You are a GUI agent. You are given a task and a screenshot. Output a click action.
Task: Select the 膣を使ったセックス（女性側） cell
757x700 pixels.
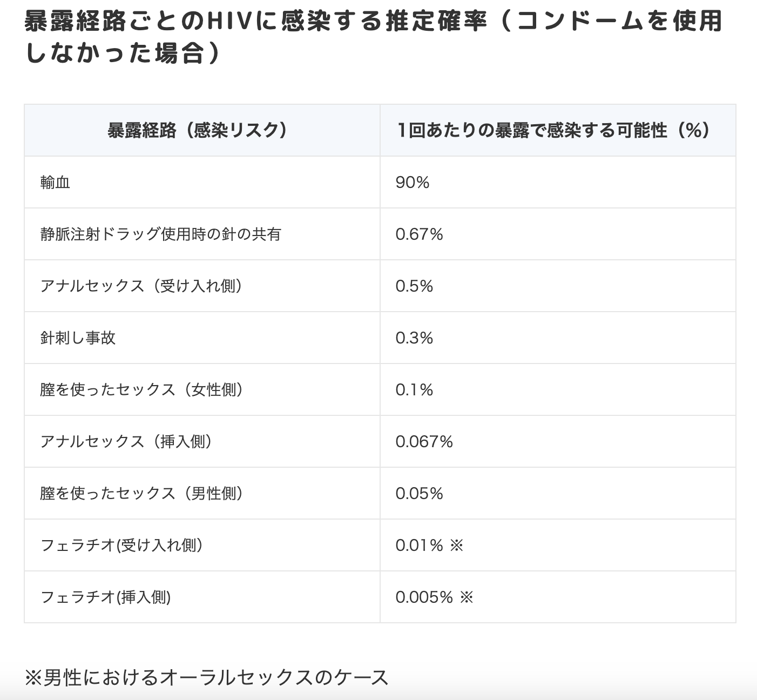pyautogui.click(x=142, y=390)
